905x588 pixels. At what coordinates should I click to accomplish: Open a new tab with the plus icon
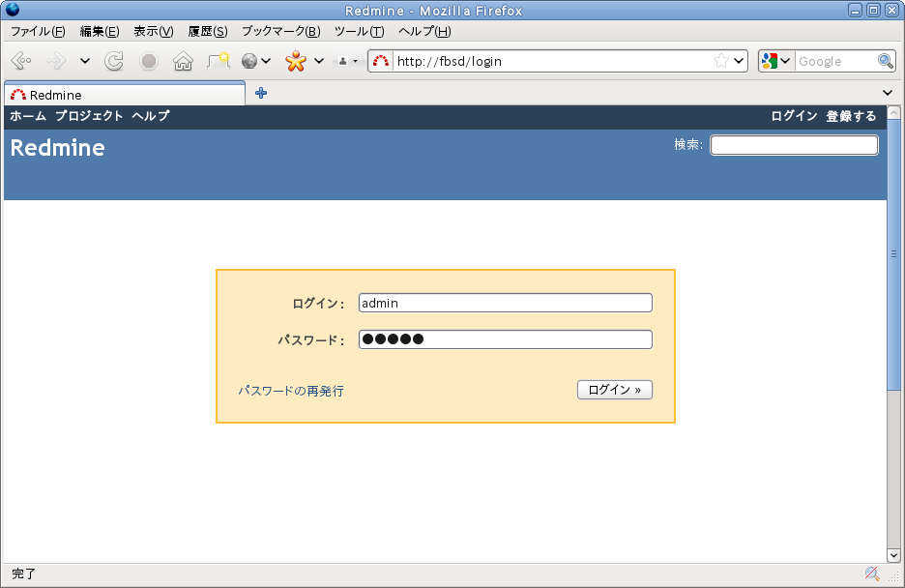point(261,93)
